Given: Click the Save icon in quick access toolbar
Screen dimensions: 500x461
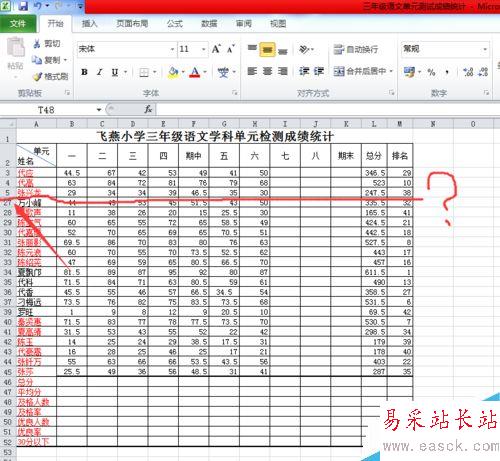Looking at the screenshot, I should click(23, 6).
